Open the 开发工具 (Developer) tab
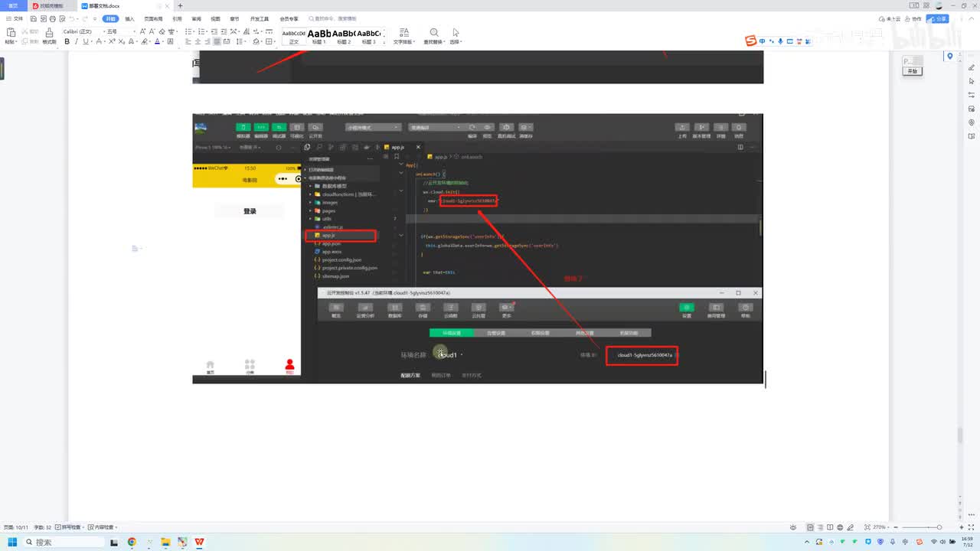The image size is (980, 551). (260, 18)
